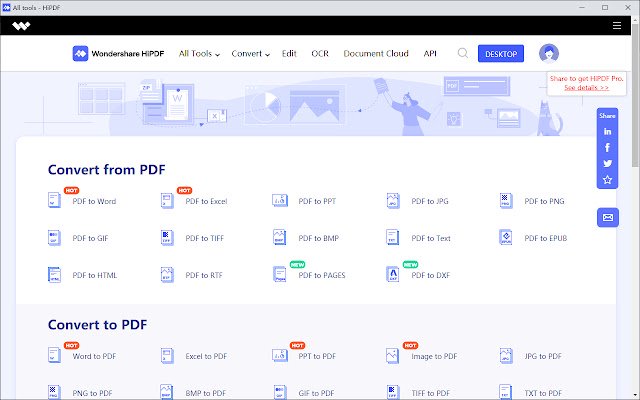640x400 pixels.
Task: Open the PDF to TIFF link
Action: click(204, 238)
